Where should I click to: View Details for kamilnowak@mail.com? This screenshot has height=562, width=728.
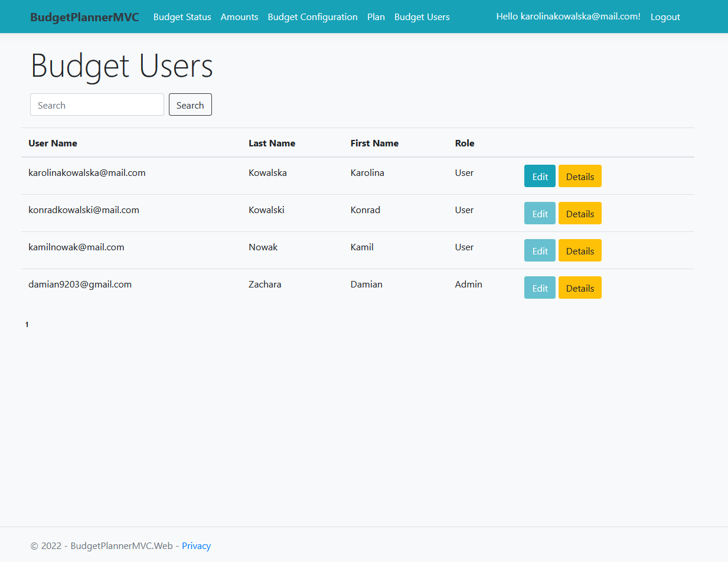(x=580, y=250)
